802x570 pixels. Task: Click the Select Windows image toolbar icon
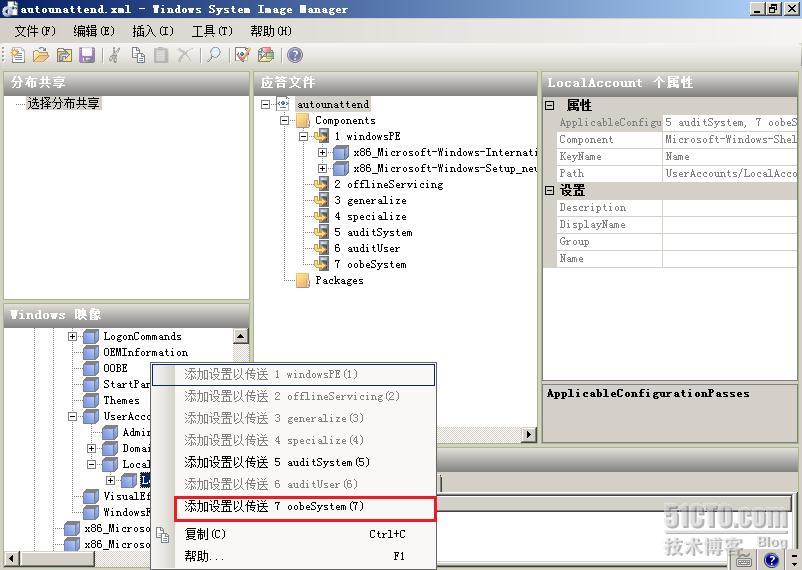click(x=64, y=55)
